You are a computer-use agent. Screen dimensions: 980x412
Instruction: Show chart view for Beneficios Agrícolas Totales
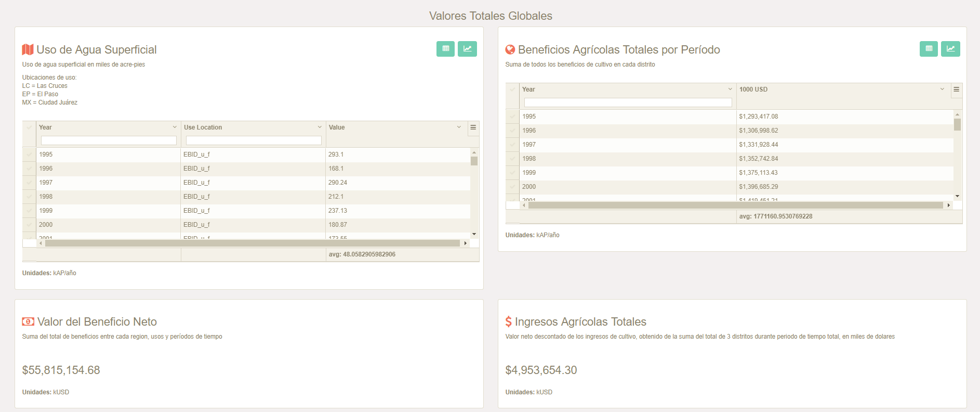click(950, 49)
